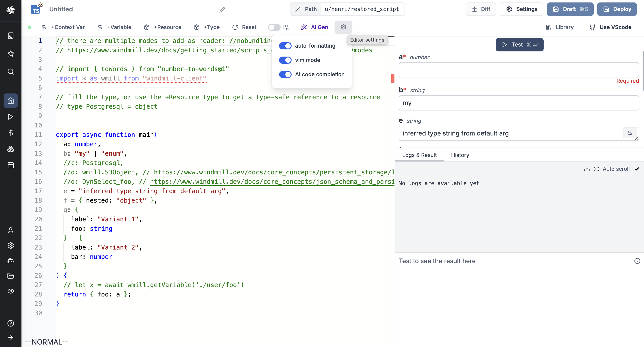
Task: Disable AI code completion
Action: pos(285,74)
